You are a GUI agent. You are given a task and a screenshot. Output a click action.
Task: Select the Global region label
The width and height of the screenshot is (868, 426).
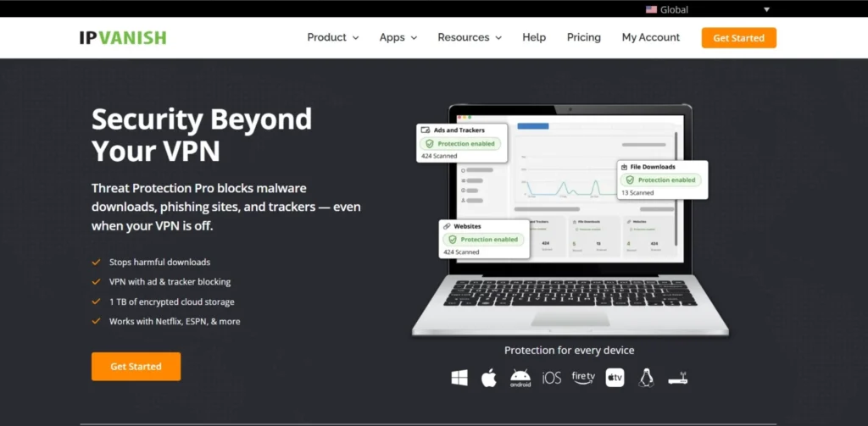click(x=674, y=9)
